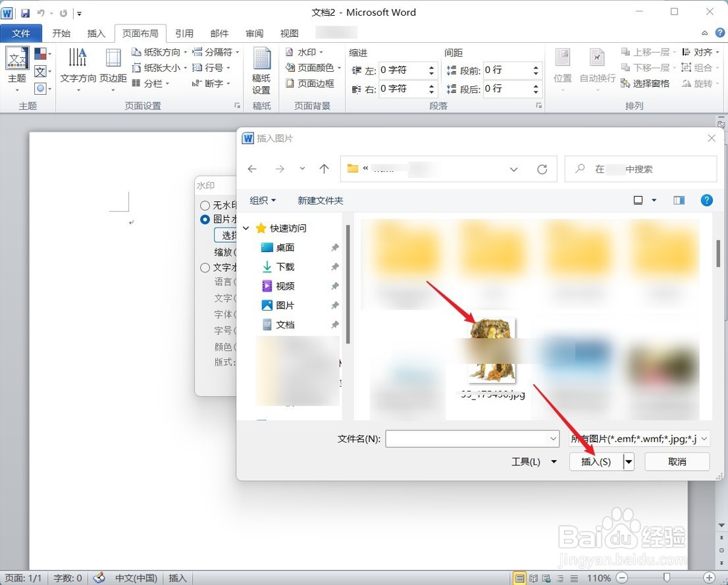
Task: Click the 插入(S) button to insert the image
Action: [598, 461]
